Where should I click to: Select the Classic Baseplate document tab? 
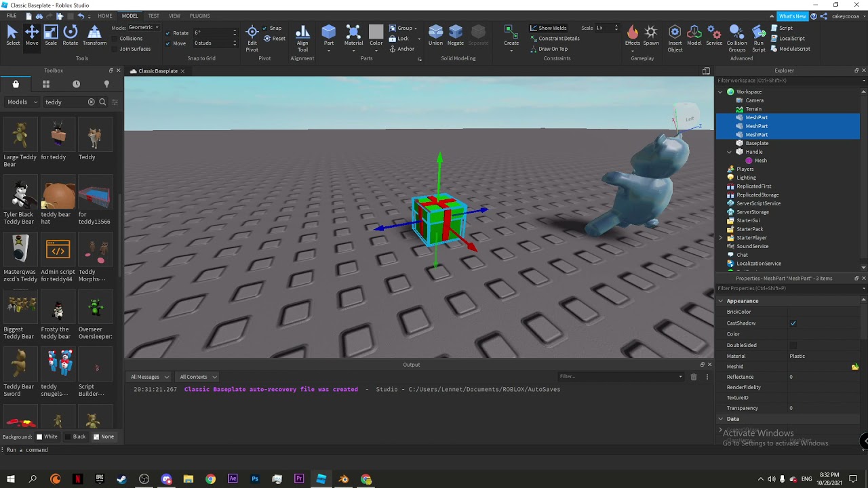[157, 71]
